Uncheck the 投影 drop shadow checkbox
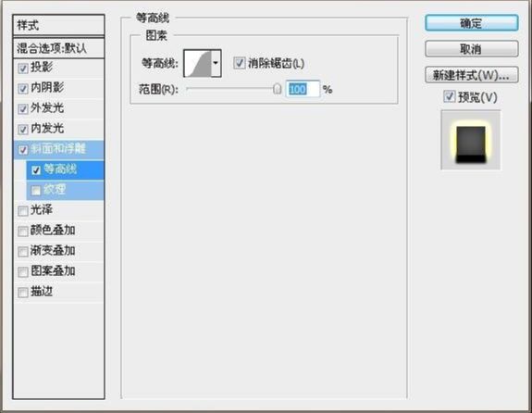The image size is (532, 413). tap(23, 69)
